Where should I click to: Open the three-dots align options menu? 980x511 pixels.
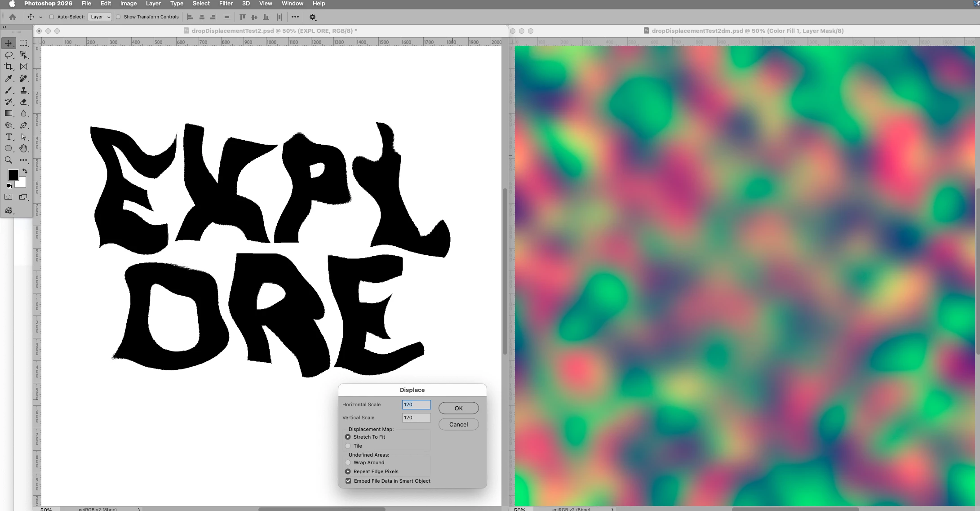(x=295, y=17)
